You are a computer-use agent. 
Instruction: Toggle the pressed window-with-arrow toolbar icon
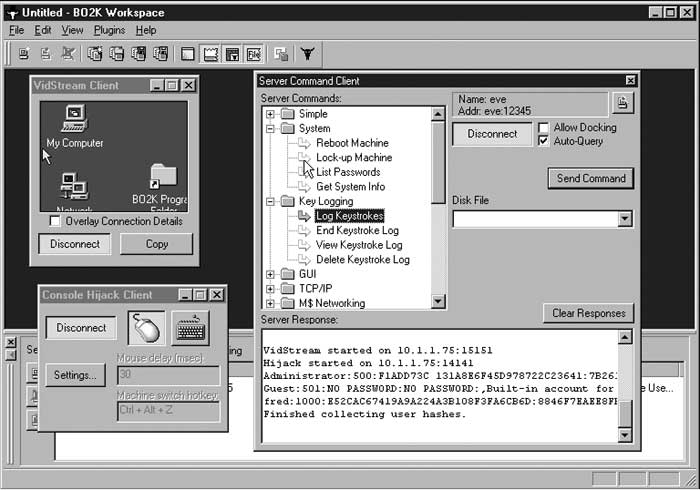[x=232, y=54]
